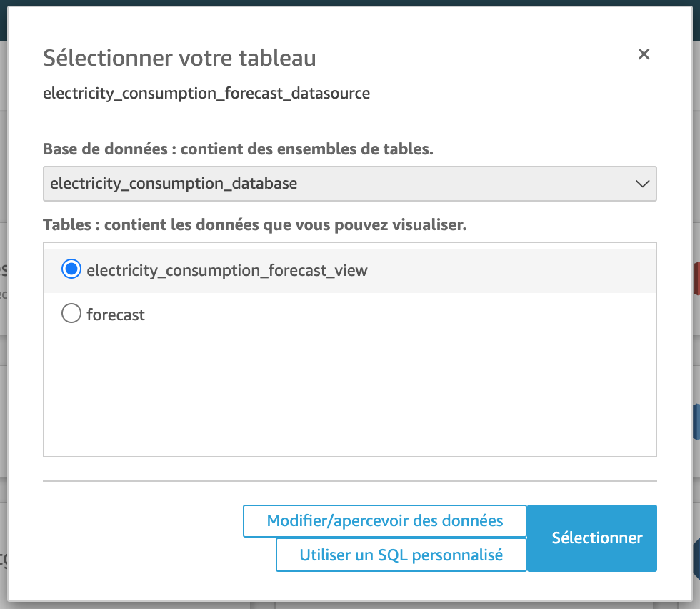
Task: Click the red icon behind the dialog edge
Action: coord(696,279)
